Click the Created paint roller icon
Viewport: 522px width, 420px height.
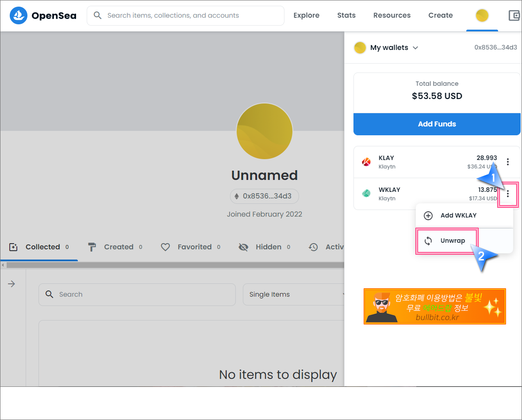click(x=92, y=247)
